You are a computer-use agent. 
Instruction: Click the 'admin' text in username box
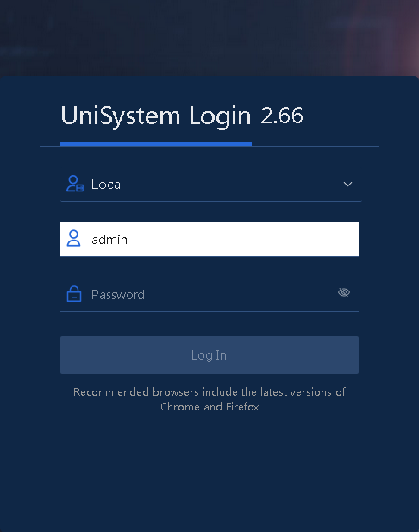(x=109, y=240)
